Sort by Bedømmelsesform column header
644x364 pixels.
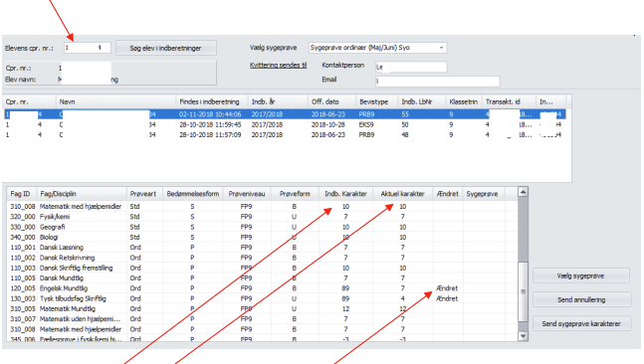[x=193, y=194]
